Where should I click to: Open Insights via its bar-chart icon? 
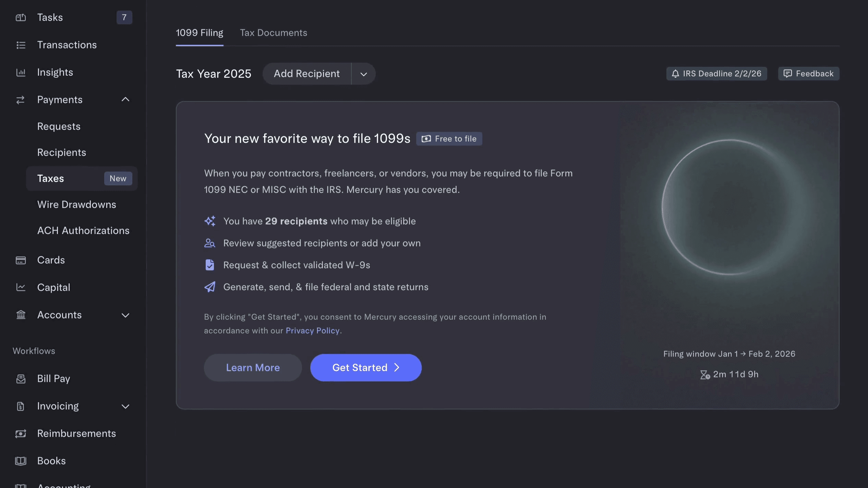pyautogui.click(x=21, y=72)
